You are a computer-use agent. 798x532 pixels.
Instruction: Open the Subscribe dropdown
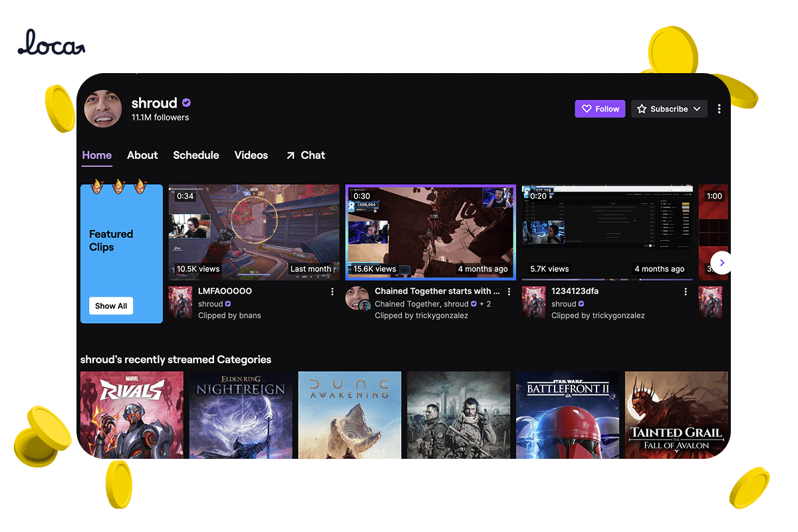pyautogui.click(x=669, y=109)
